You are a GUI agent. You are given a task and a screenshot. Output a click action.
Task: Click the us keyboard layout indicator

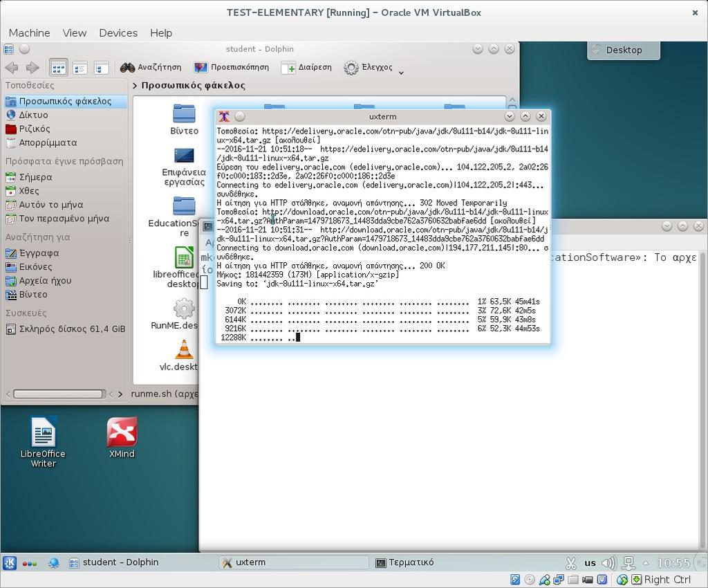pyautogui.click(x=590, y=562)
